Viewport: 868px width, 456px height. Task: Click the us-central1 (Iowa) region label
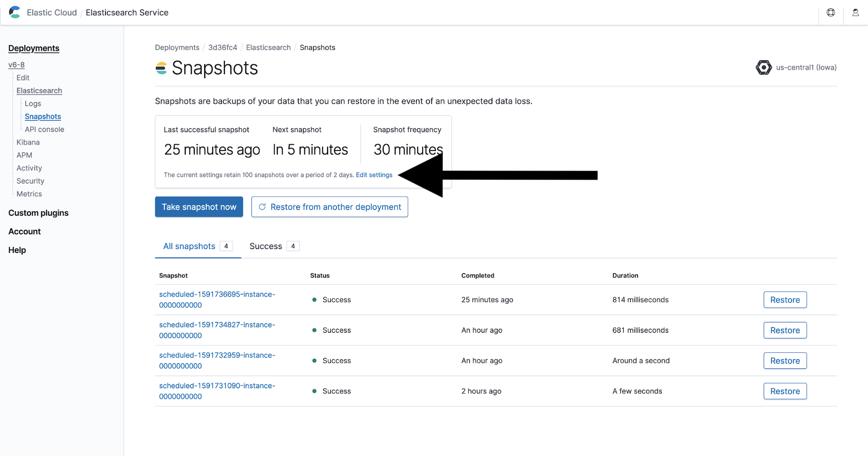tap(806, 67)
